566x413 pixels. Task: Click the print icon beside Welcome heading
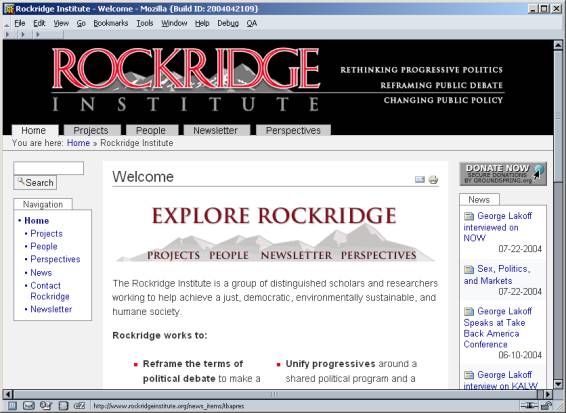pyautogui.click(x=433, y=179)
